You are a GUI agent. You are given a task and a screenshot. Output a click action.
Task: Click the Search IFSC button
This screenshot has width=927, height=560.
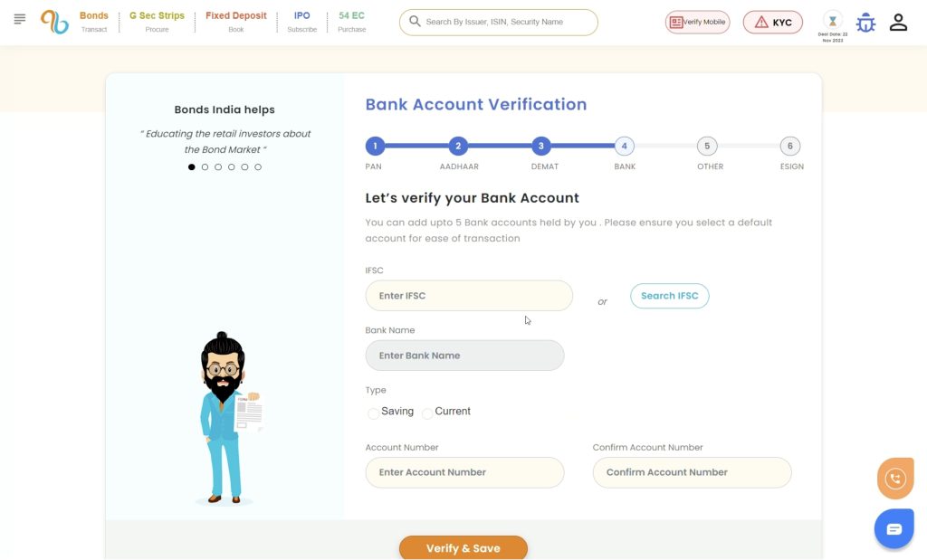click(x=669, y=296)
